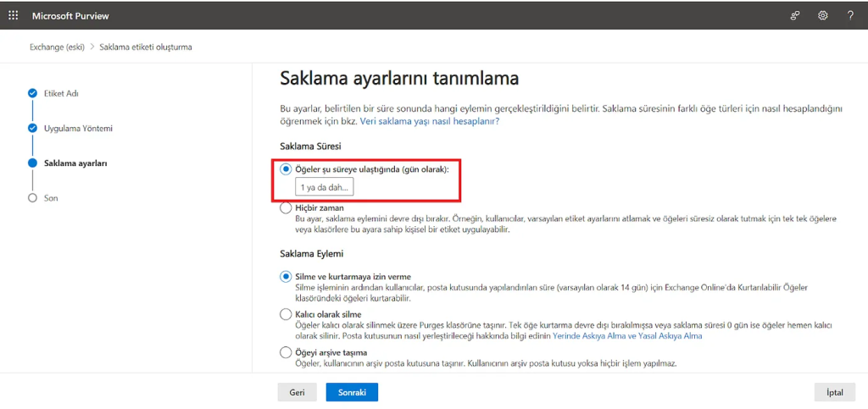Select 'Öğeyi arşive taşıma' radio option

[x=286, y=352]
